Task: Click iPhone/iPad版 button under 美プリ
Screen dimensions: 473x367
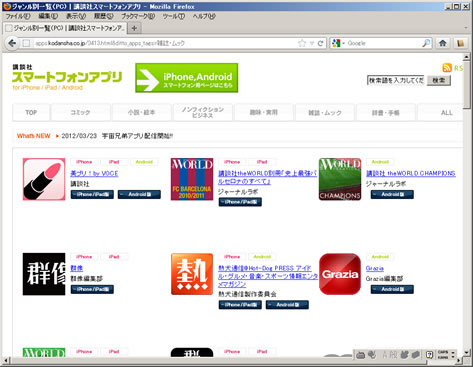Action: pyautogui.click(x=92, y=194)
